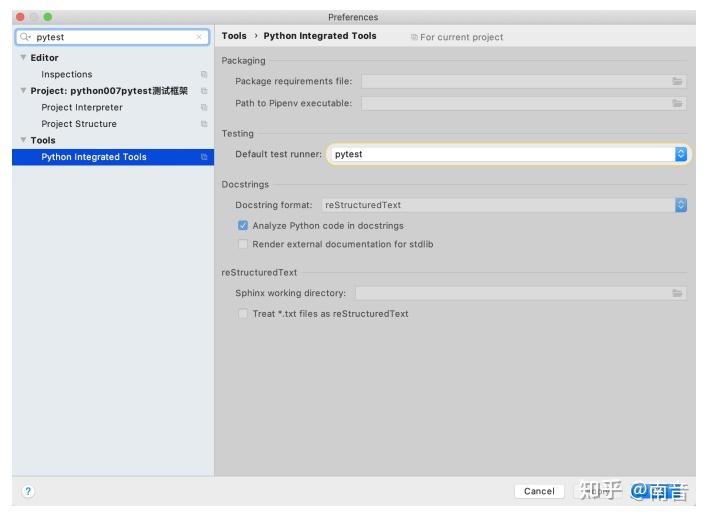
Task: Collapse the Tools tree section
Action: (x=23, y=140)
